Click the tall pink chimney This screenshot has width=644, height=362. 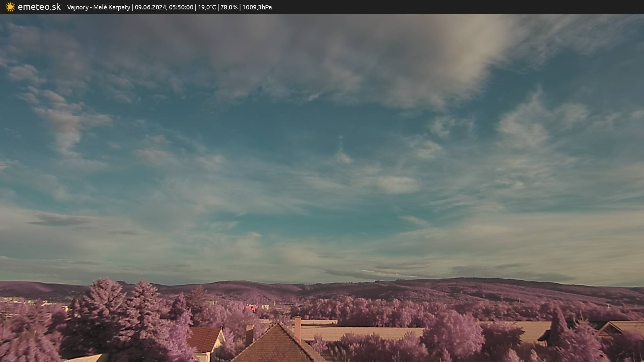click(x=298, y=328)
